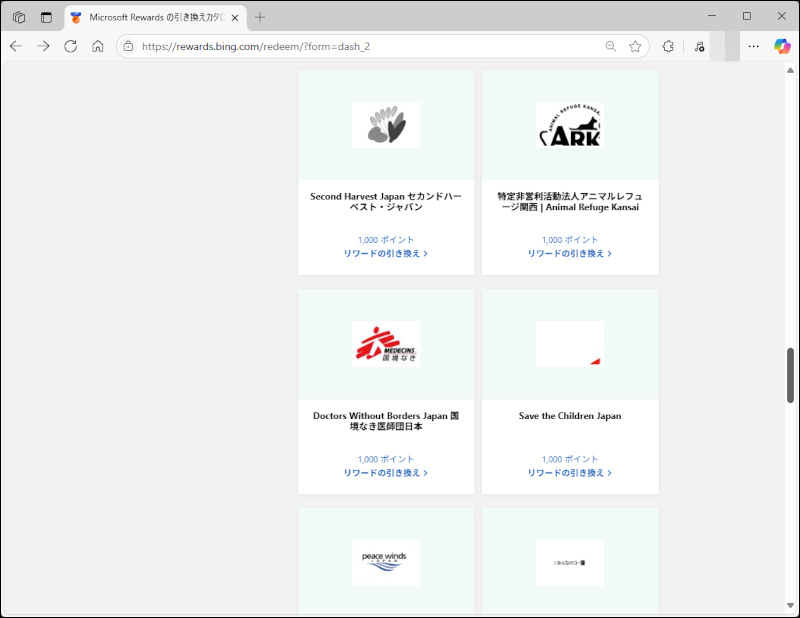Click Second Harvest Japan title text

[386, 202]
